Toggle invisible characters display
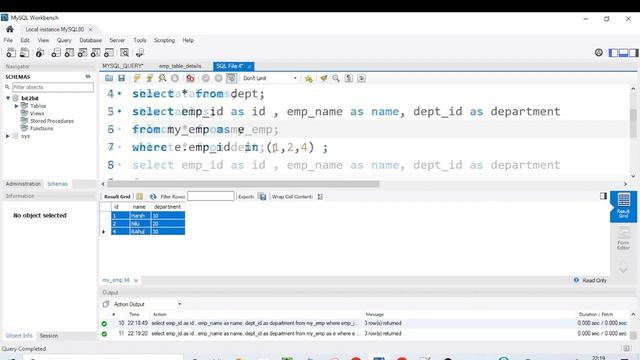 (349, 78)
